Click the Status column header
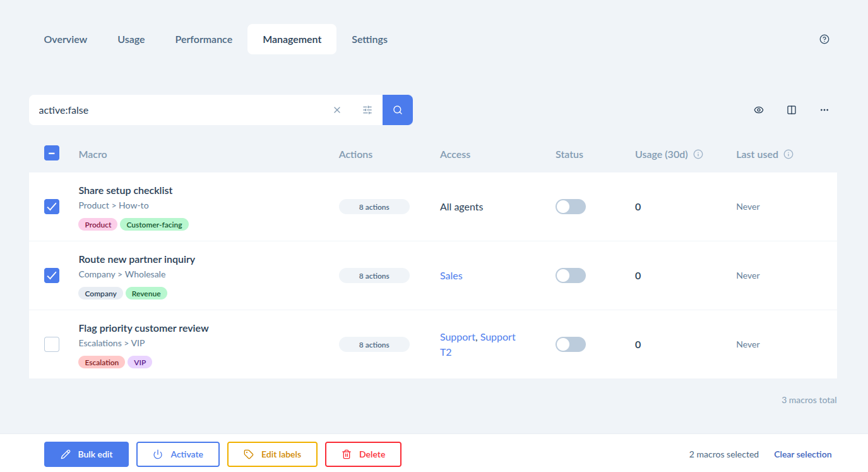This screenshot has width=868, height=472. [x=569, y=154]
